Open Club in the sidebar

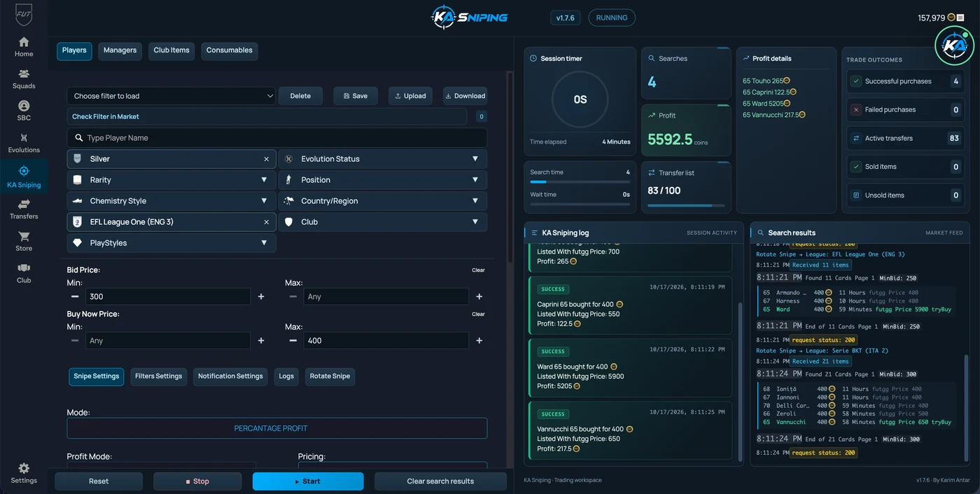tap(24, 273)
